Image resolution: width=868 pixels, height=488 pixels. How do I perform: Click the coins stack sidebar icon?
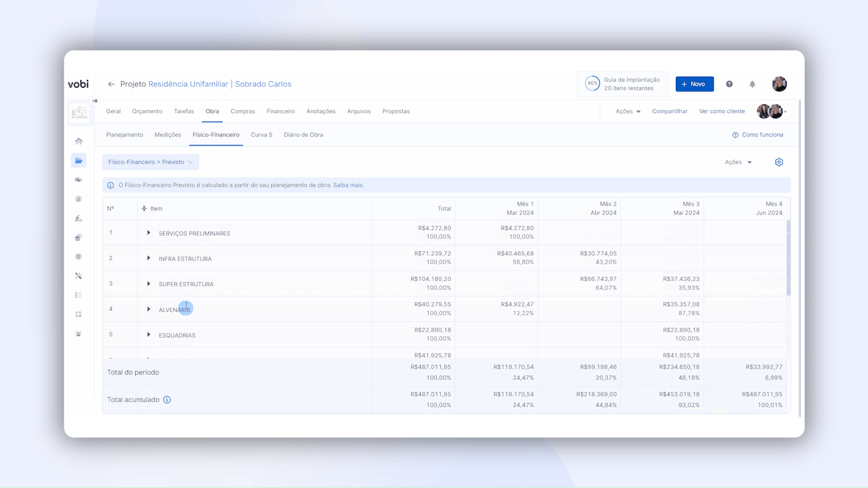tap(79, 238)
